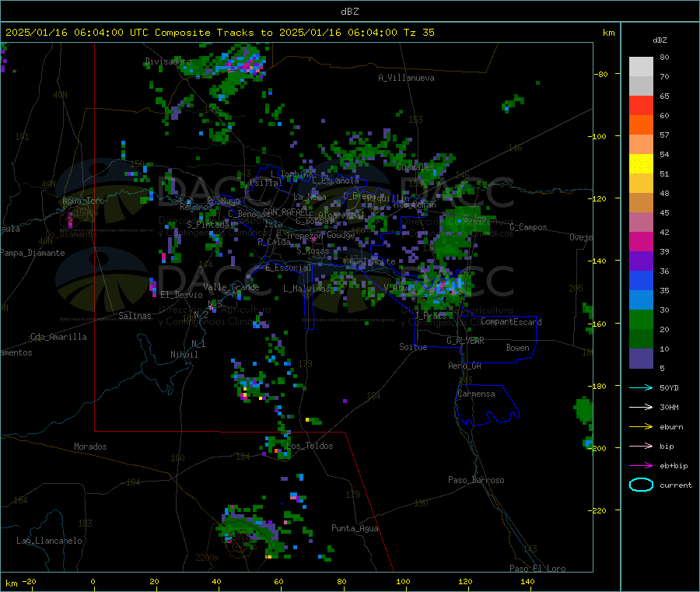Click the Guadales map label

[415, 167]
